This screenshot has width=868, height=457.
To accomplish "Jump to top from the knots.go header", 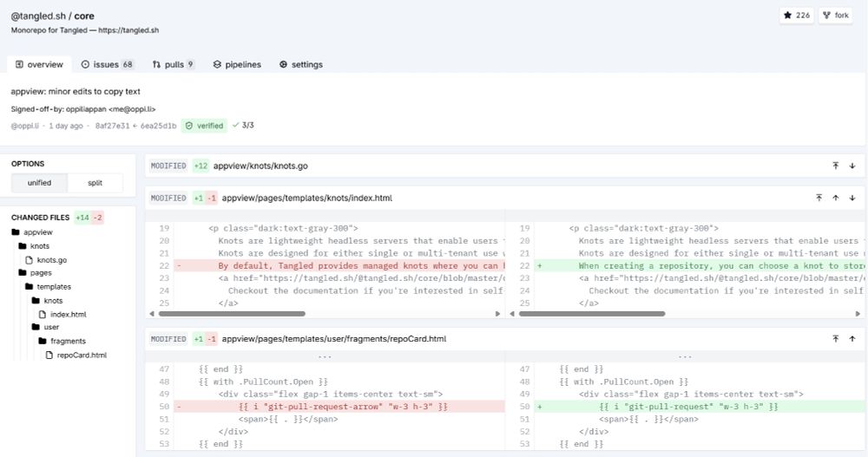I will point(836,166).
